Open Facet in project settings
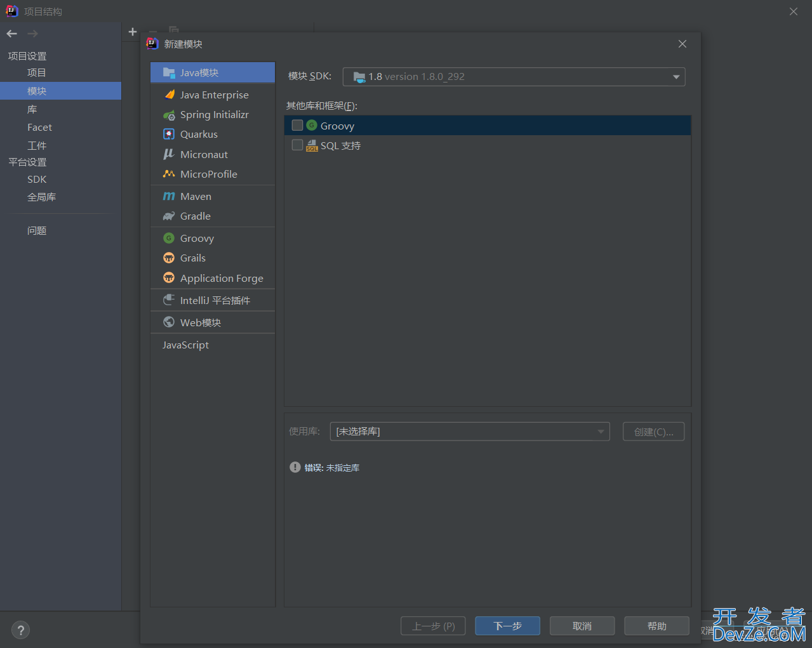This screenshot has width=812, height=648. point(39,127)
